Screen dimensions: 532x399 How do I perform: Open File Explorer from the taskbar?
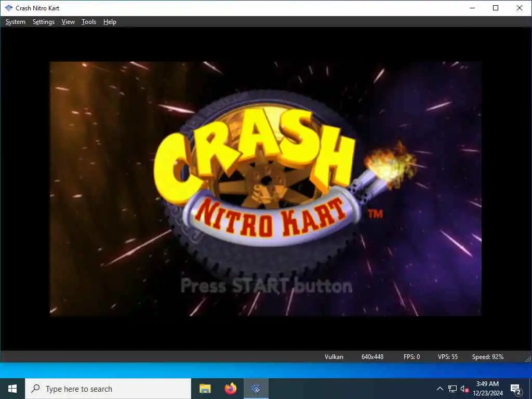pos(205,389)
